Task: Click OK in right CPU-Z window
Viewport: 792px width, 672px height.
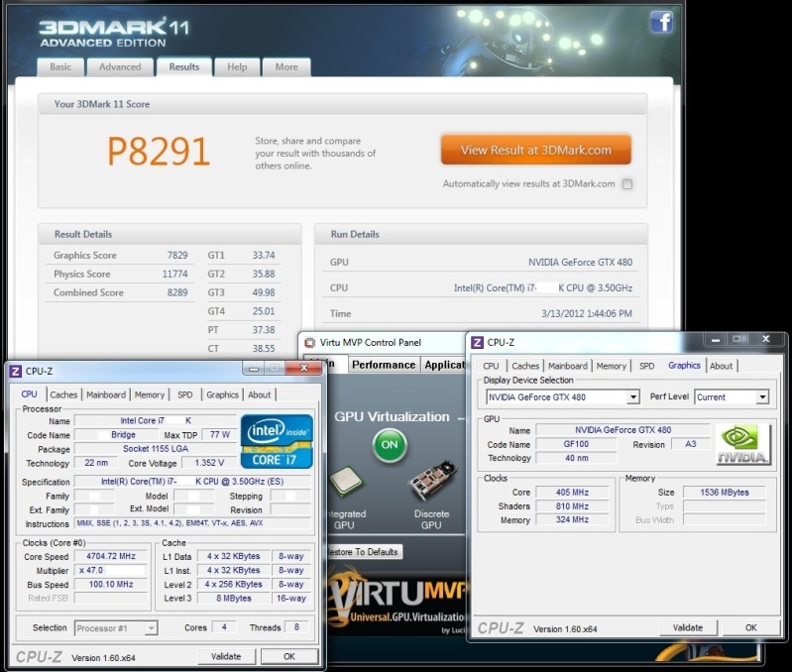Action: coord(751,627)
